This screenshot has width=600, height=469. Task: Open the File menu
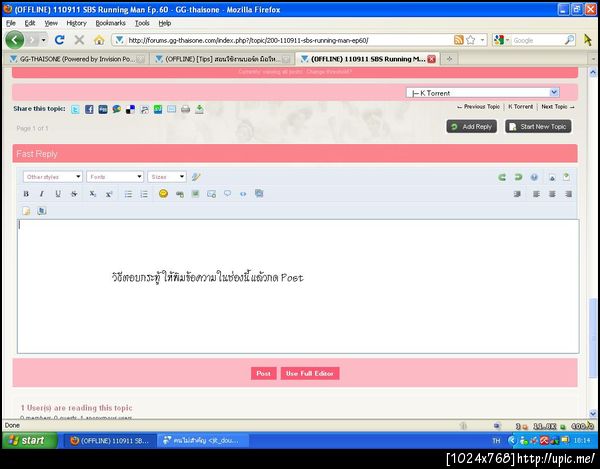point(11,23)
